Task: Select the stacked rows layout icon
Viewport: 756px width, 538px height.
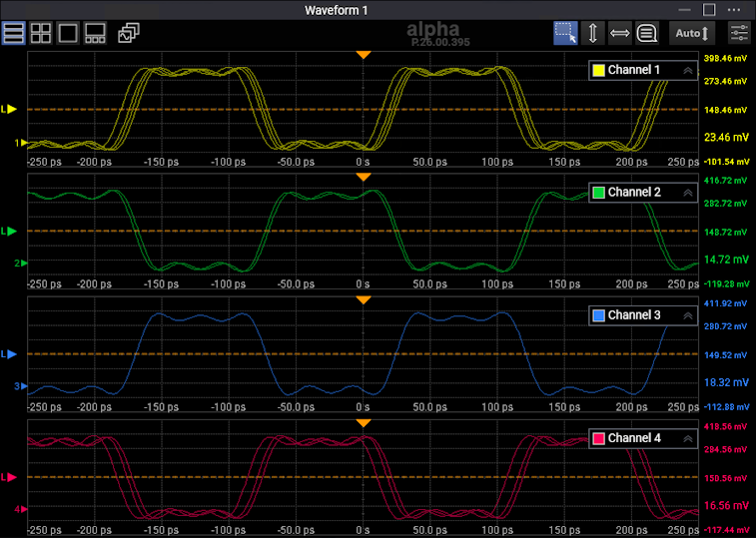Action: click(x=14, y=33)
